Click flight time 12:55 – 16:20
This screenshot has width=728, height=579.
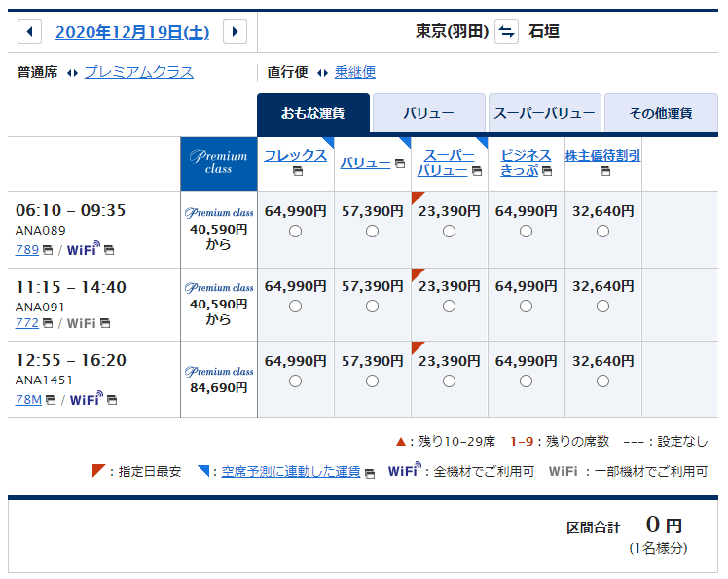pyautogui.click(x=71, y=360)
